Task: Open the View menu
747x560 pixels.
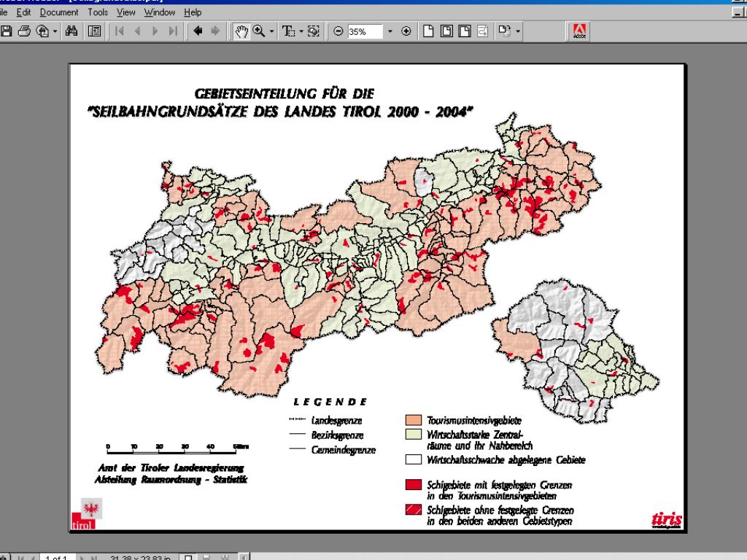Action: tap(126, 12)
